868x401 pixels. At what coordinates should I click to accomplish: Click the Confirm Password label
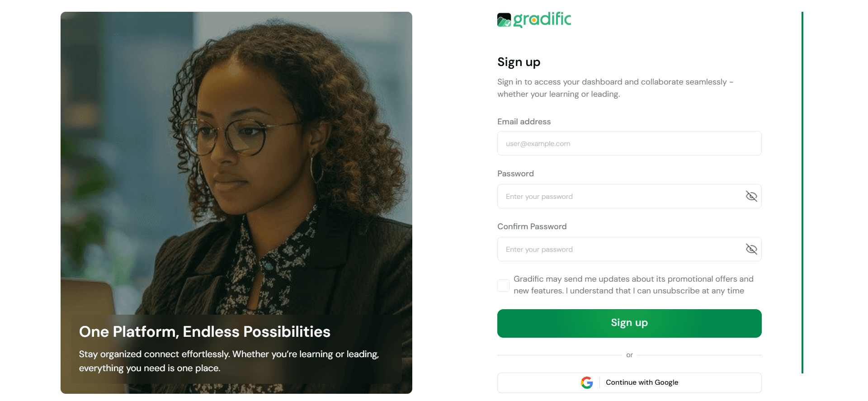(532, 226)
